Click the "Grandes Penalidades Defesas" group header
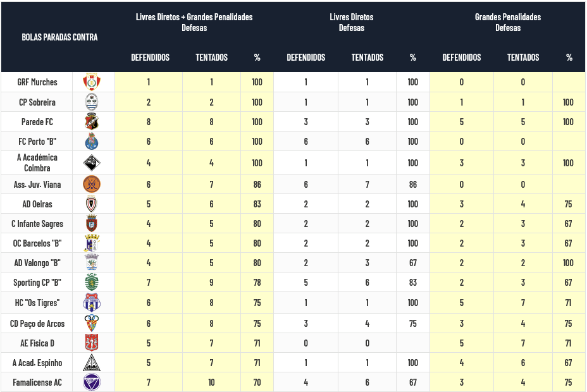This screenshot has width=587, height=392. 508,22
